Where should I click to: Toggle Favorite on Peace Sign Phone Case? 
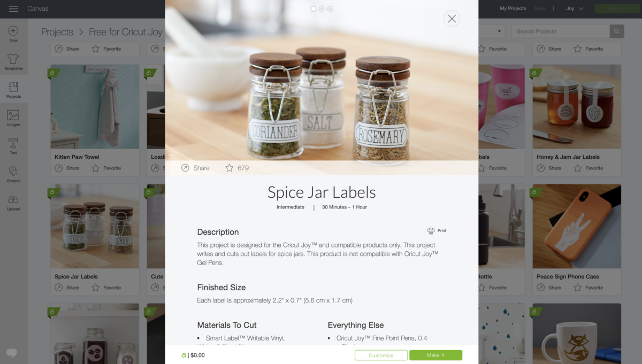click(x=578, y=288)
